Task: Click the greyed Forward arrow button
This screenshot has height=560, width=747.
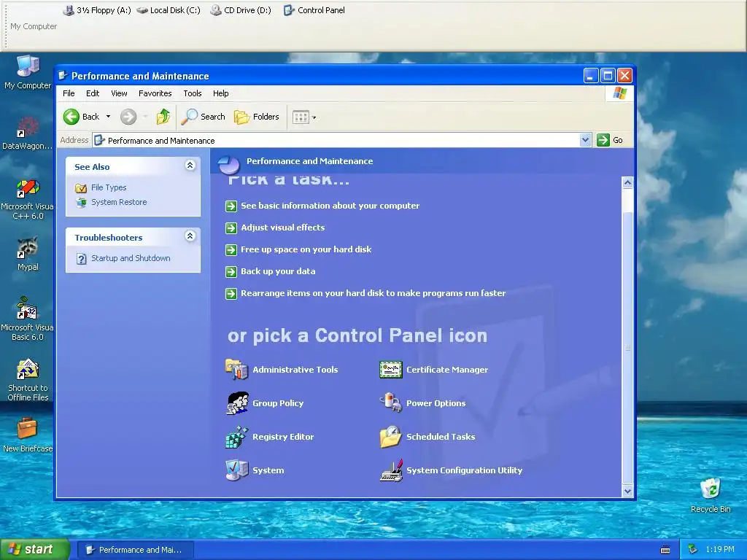Action: [x=128, y=117]
